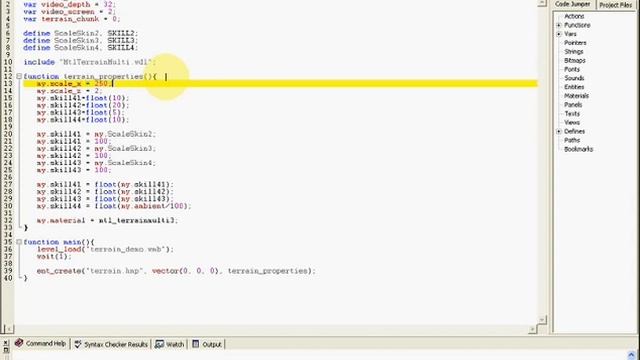Select the Defines tree item
This screenshot has width=640, height=360.
pyautogui.click(x=574, y=131)
